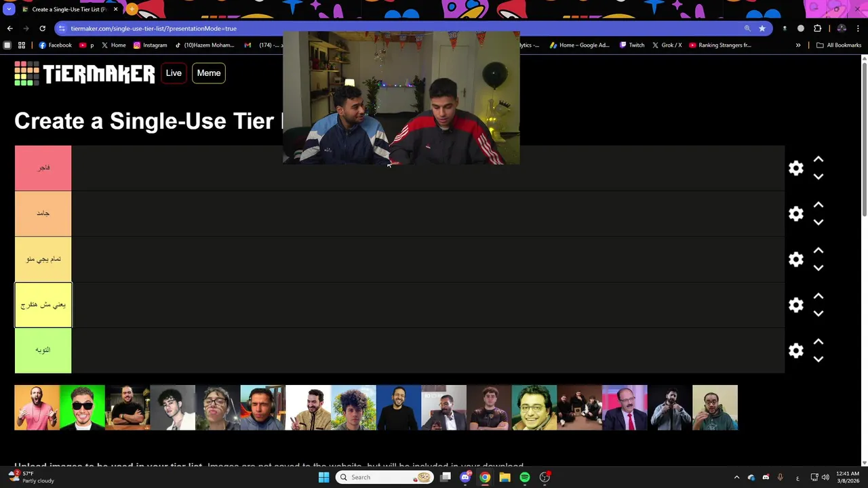
Task: Open a new browser tab
Action: [x=132, y=9]
